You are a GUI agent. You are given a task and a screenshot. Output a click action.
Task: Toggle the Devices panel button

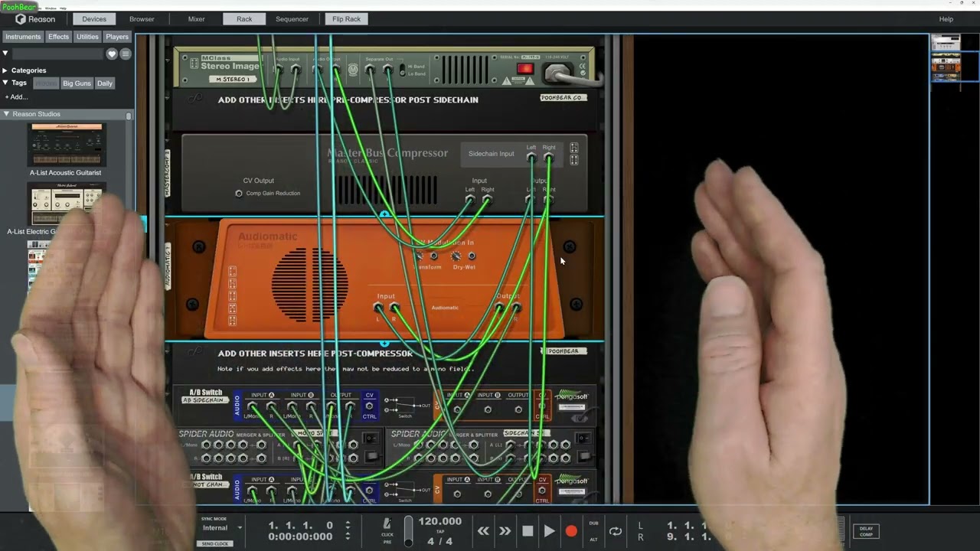[94, 19]
